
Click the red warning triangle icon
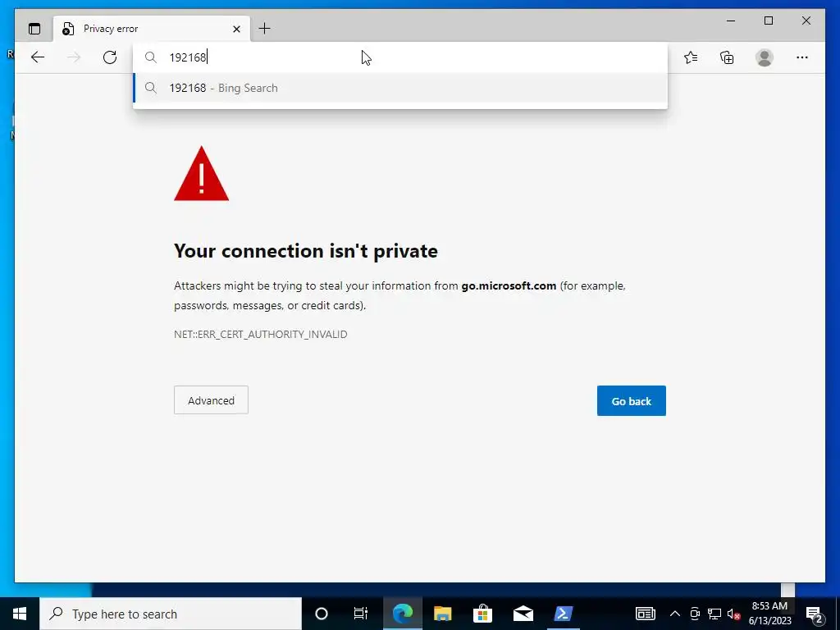pos(202,174)
